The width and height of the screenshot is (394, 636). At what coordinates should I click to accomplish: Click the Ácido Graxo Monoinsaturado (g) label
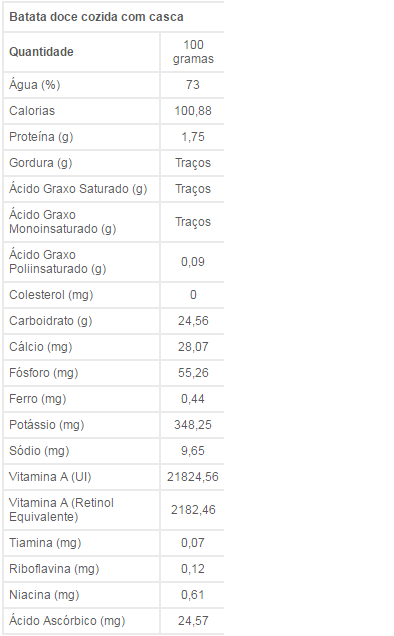click(x=62, y=222)
